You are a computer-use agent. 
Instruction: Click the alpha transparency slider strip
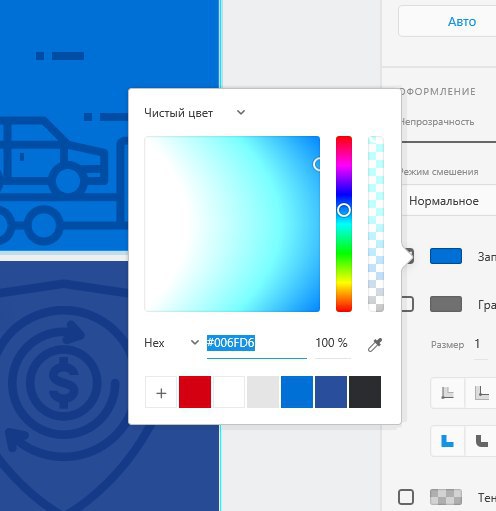click(x=376, y=224)
